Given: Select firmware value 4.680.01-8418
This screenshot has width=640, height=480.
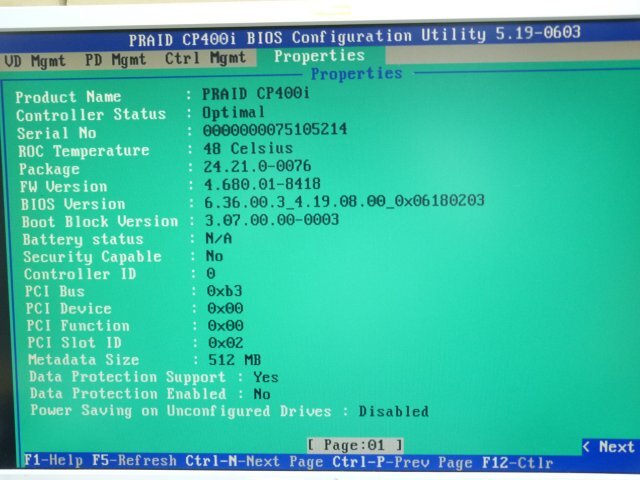Looking at the screenshot, I should pos(262,184).
